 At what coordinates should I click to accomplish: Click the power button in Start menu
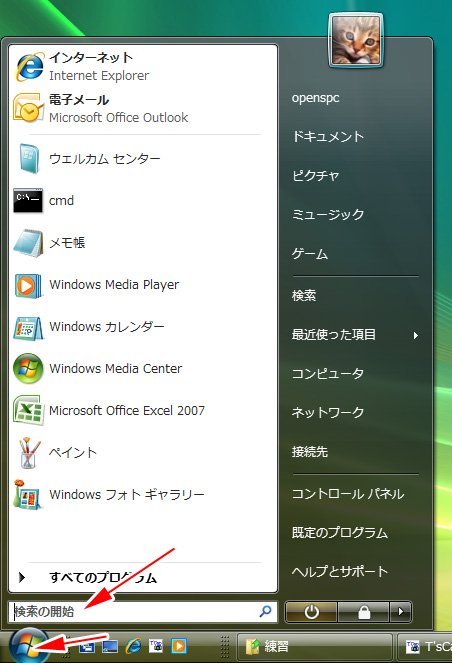point(311,612)
